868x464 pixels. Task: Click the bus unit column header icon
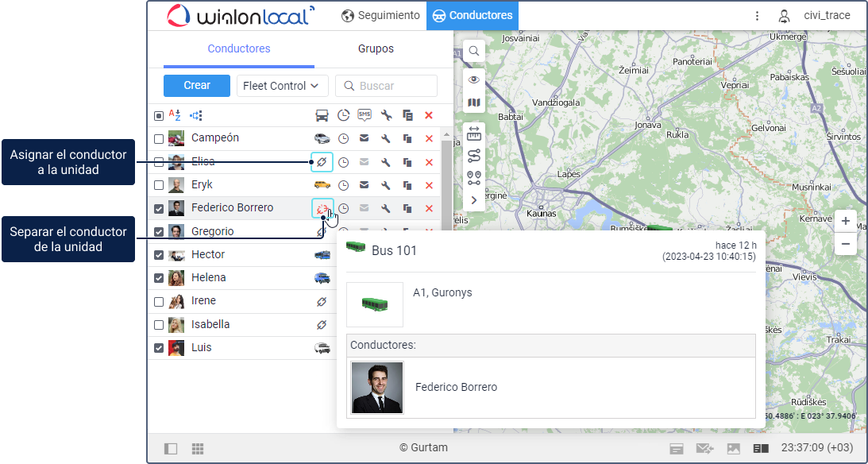[x=322, y=115]
